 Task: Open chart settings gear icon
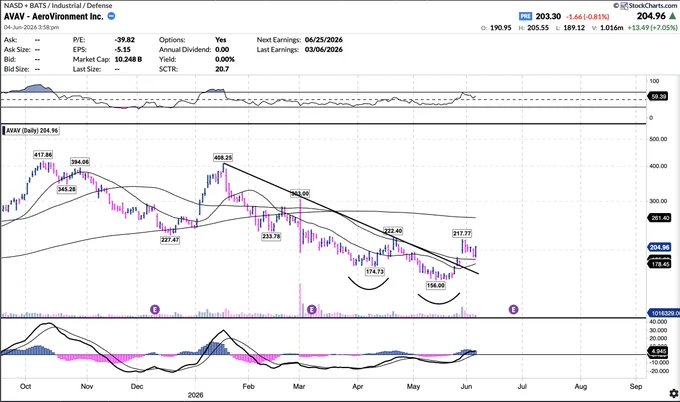(x=673, y=393)
